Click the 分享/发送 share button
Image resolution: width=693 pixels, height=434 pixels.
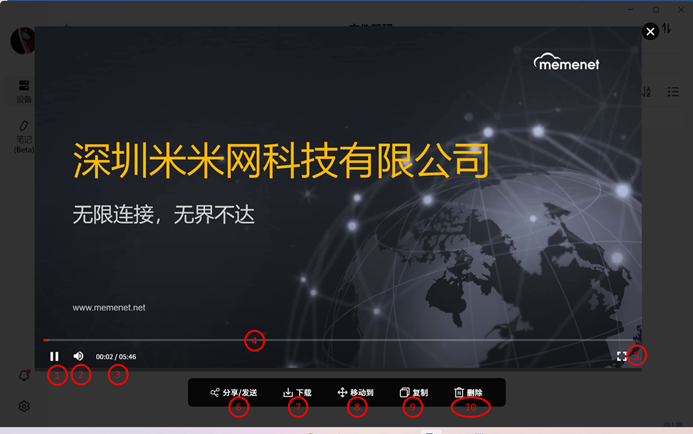click(x=234, y=393)
